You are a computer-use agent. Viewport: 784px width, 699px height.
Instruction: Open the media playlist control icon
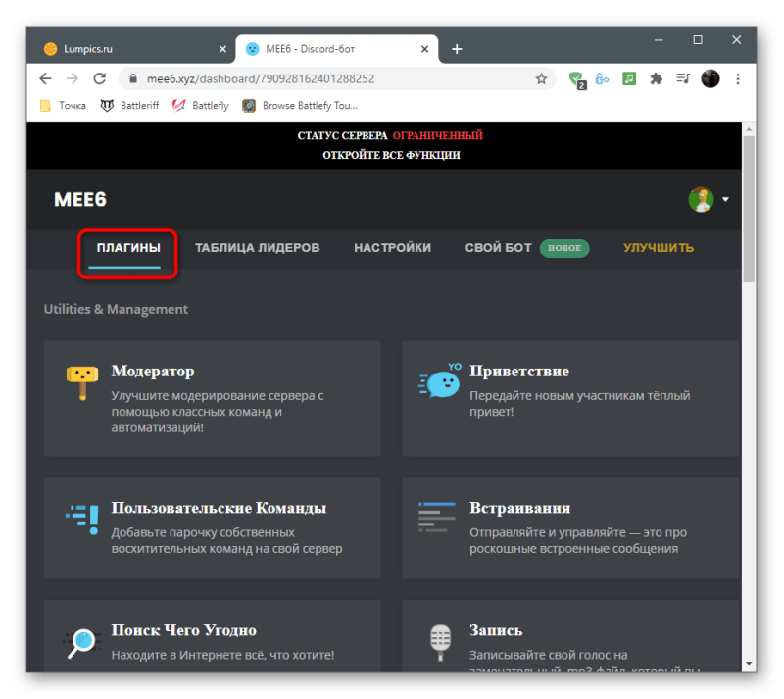[x=683, y=78]
